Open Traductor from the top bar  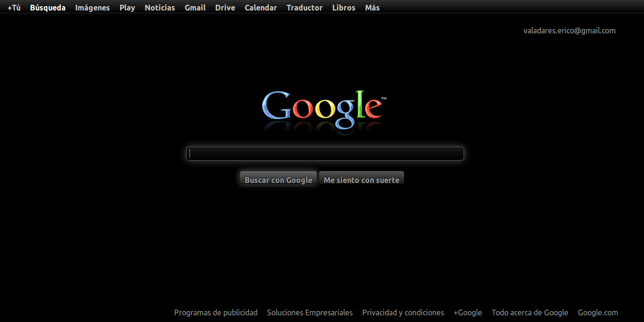(x=305, y=8)
